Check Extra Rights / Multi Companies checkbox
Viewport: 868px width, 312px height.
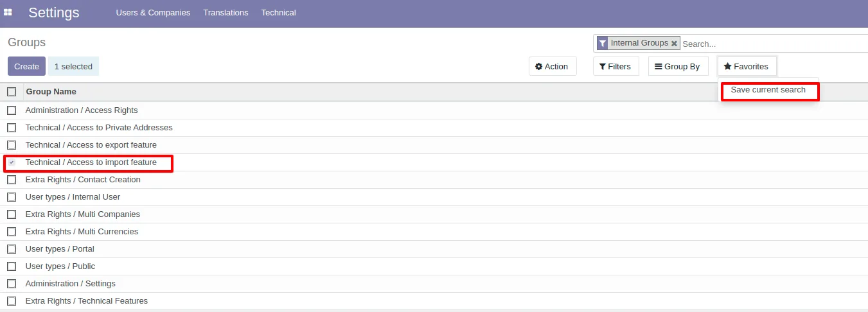(x=12, y=214)
